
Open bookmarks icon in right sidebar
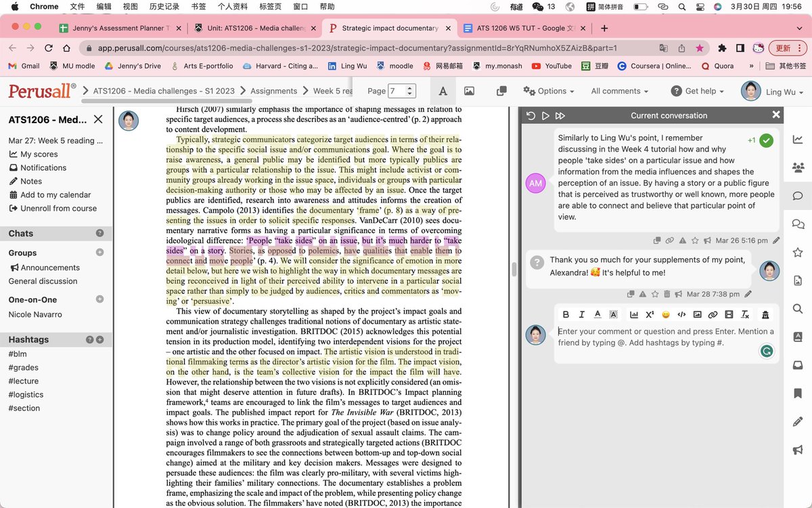[798, 394]
